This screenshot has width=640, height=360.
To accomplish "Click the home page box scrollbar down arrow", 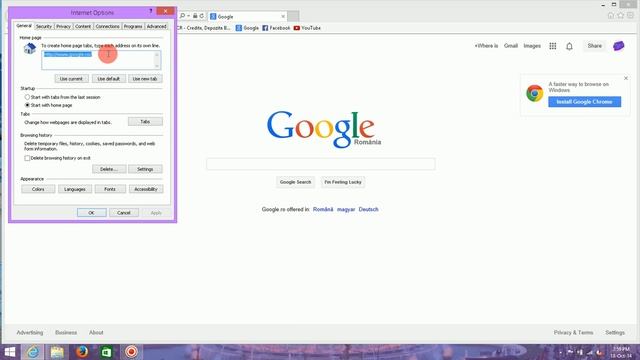I will (157, 66).
